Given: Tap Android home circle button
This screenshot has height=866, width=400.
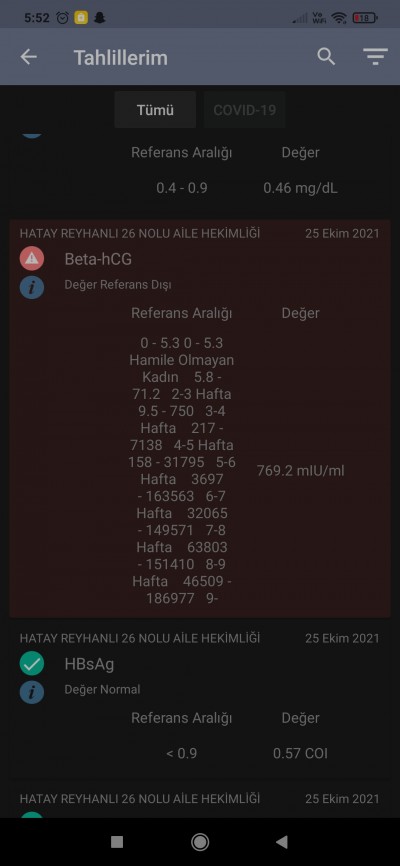Looking at the screenshot, I should pyautogui.click(x=200, y=842).
